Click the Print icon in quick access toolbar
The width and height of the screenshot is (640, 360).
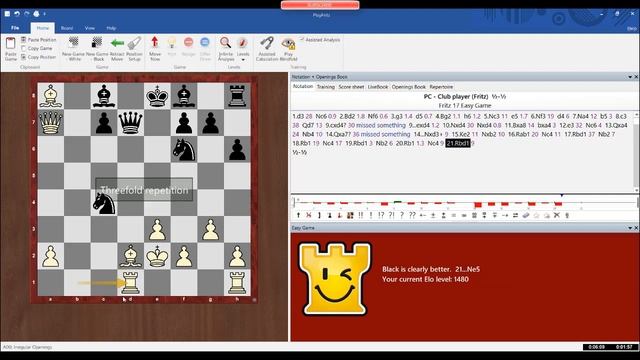36,14
